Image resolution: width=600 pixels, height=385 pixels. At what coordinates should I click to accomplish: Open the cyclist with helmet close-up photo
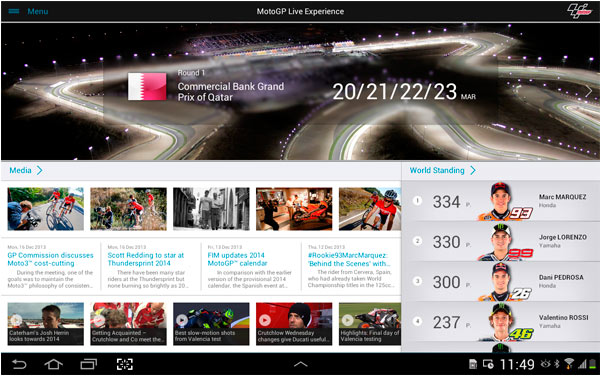click(370, 209)
